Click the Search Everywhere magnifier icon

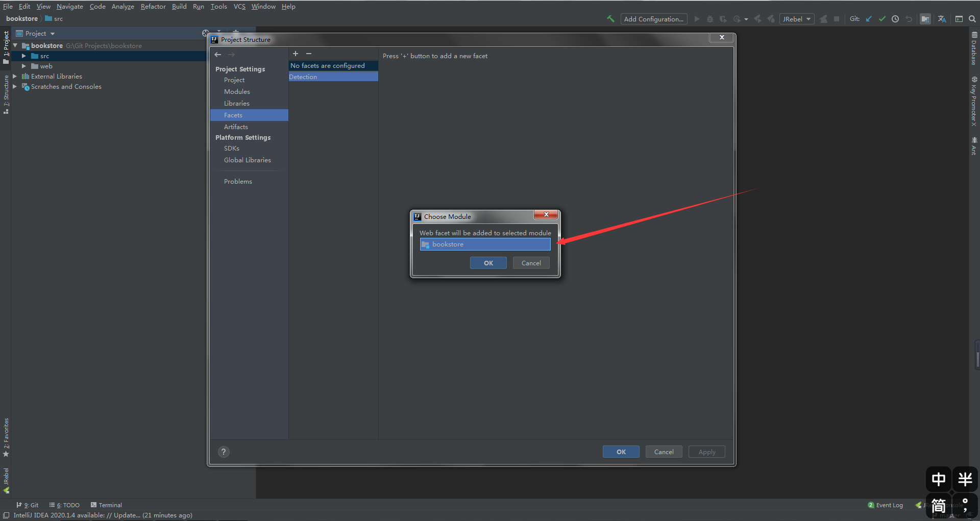[972, 19]
